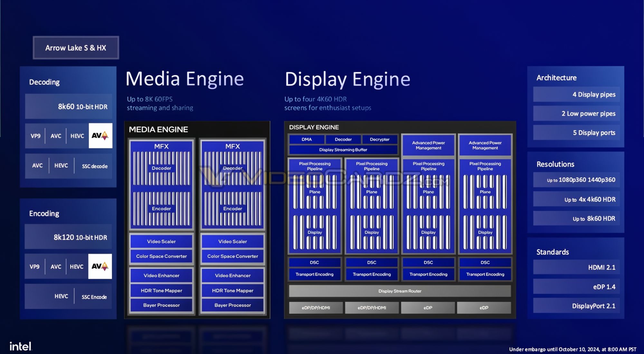This screenshot has height=354, width=644.
Task: Click the Up to 8k60 HDR resolution entry
Action: click(576, 219)
